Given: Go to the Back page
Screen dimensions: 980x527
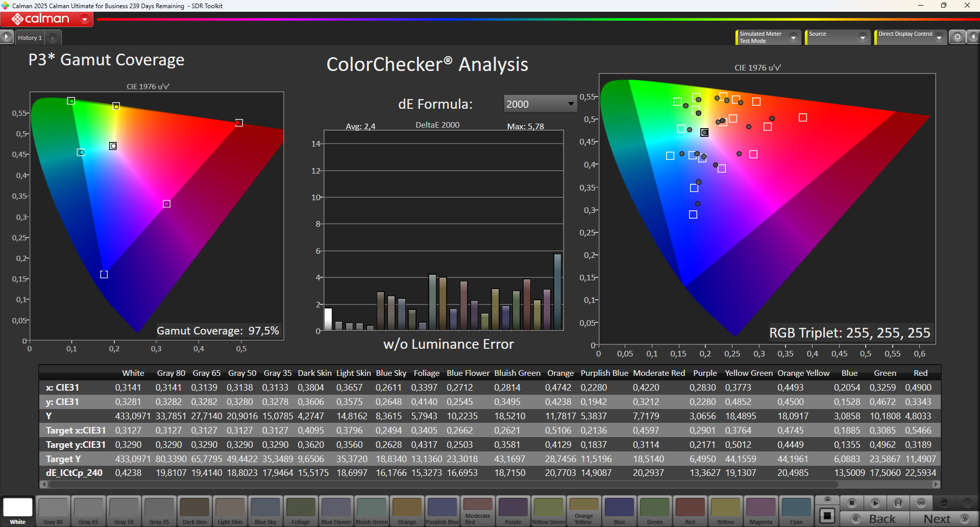Looking at the screenshot, I should pos(875,519).
